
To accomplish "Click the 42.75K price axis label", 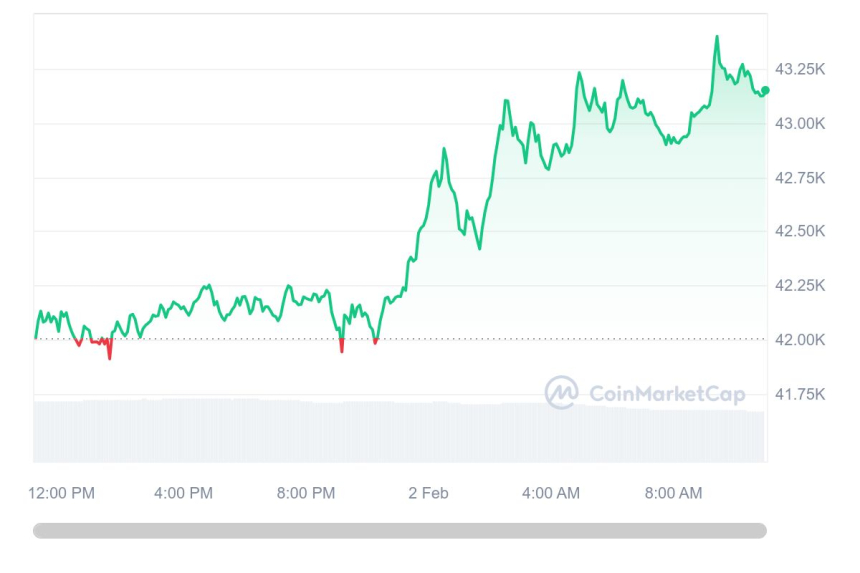I will pos(800,178).
